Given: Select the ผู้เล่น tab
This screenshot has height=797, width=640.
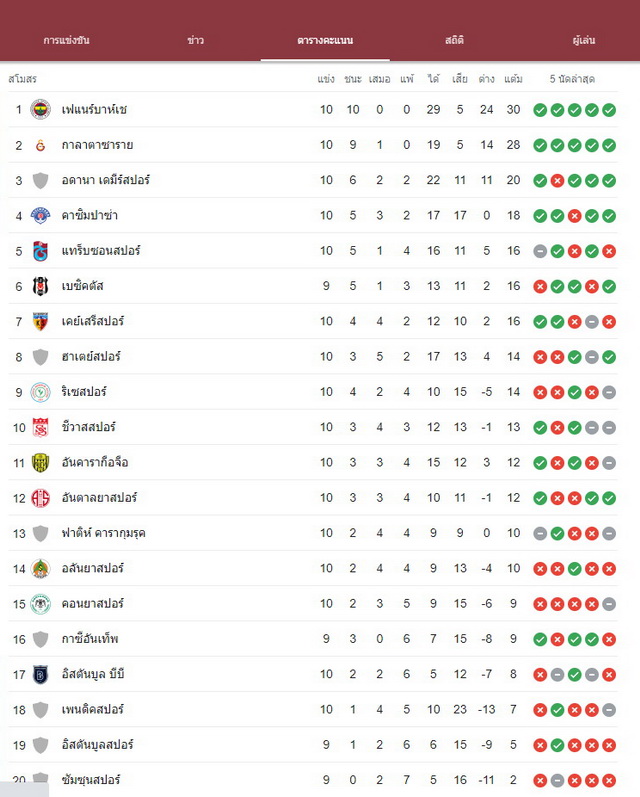Looking at the screenshot, I should pyautogui.click(x=584, y=40).
